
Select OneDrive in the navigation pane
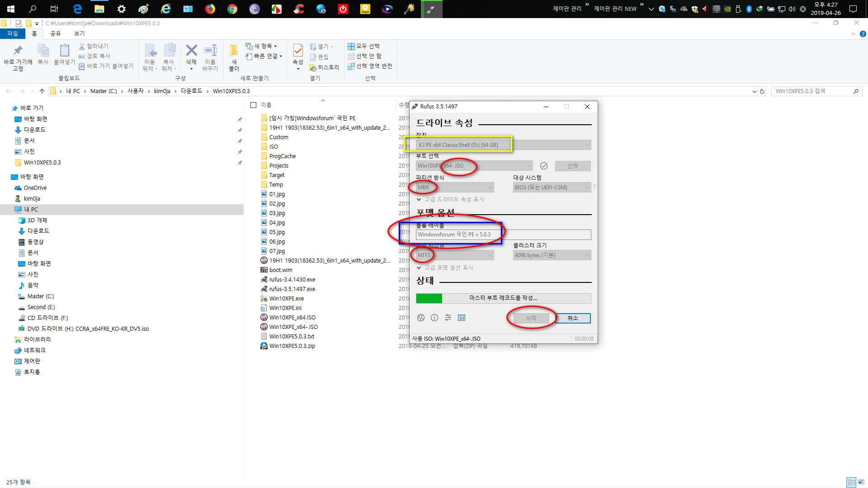pyautogui.click(x=35, y=188)
